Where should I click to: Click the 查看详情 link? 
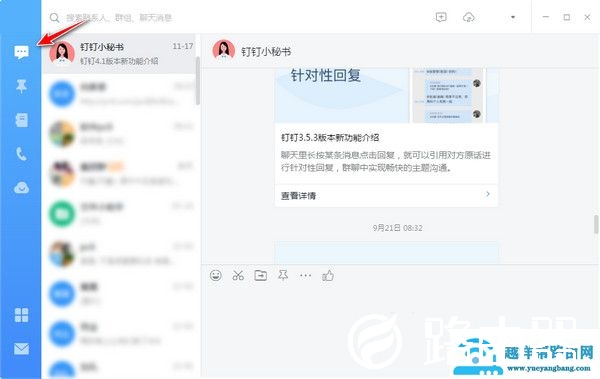coord(298,196)
